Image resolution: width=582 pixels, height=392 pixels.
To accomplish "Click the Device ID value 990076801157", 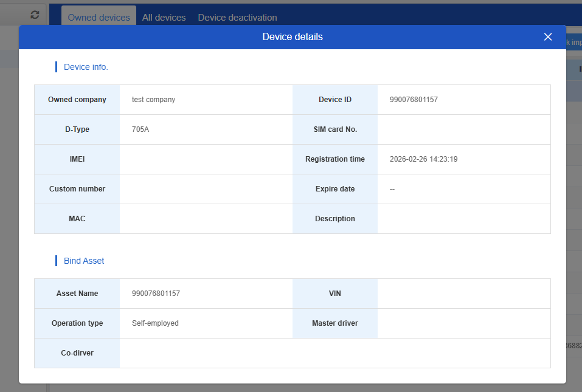I will tap(414, 100).
